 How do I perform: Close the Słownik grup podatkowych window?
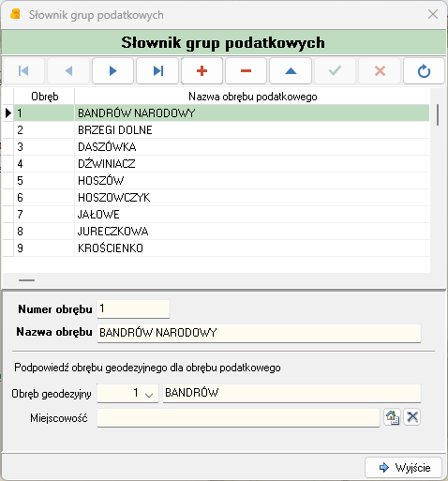[x=433, y=14]
